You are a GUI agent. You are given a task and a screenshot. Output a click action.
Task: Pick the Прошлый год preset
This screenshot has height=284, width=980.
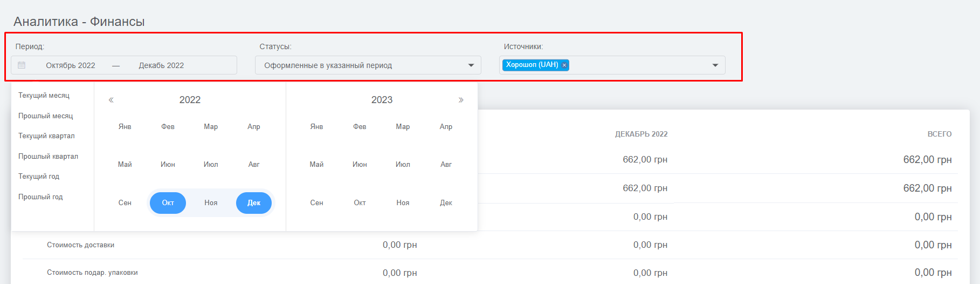pos(40,197)
